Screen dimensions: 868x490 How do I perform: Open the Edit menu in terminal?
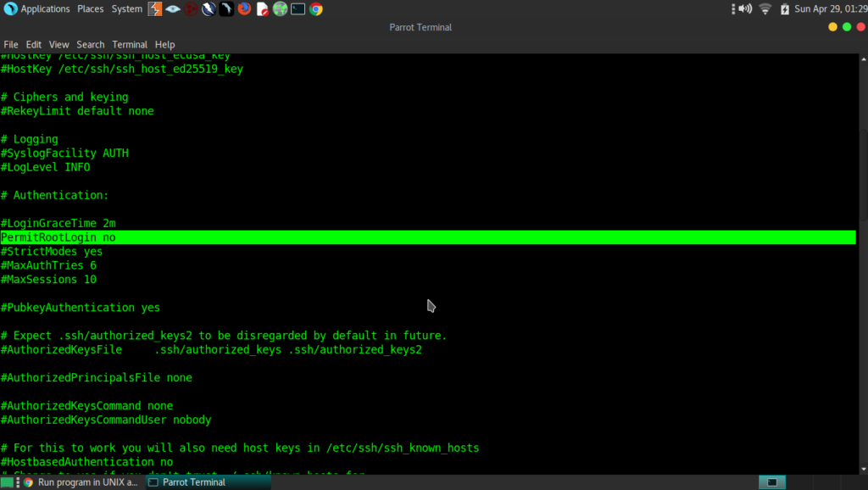tap(34, 44)
